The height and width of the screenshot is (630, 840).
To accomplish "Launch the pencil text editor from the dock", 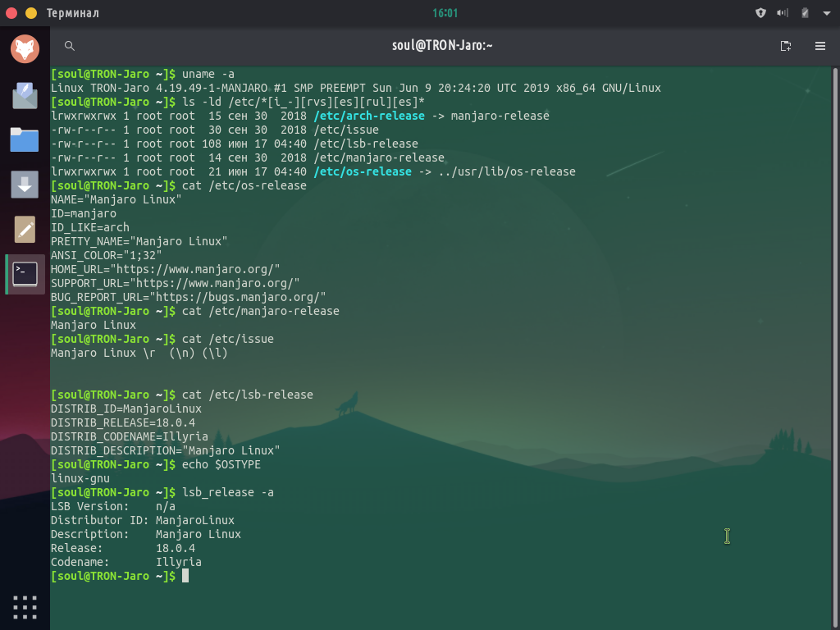I will click(x=25, y=230).
